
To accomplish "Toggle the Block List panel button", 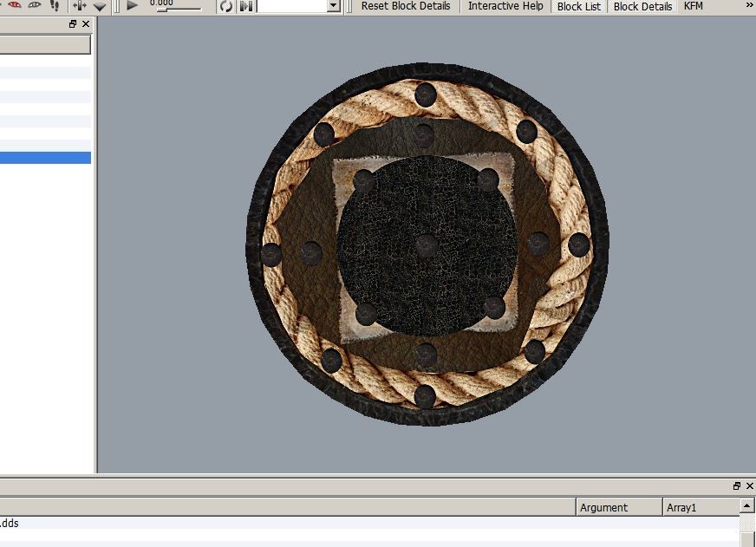I will (x=579, y=6).
